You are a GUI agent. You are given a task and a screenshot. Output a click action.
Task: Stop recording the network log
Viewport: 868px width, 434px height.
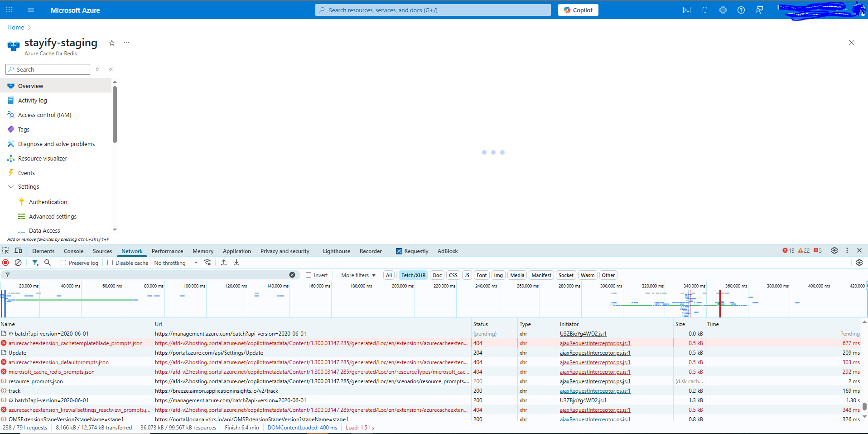tap(5, 263)
